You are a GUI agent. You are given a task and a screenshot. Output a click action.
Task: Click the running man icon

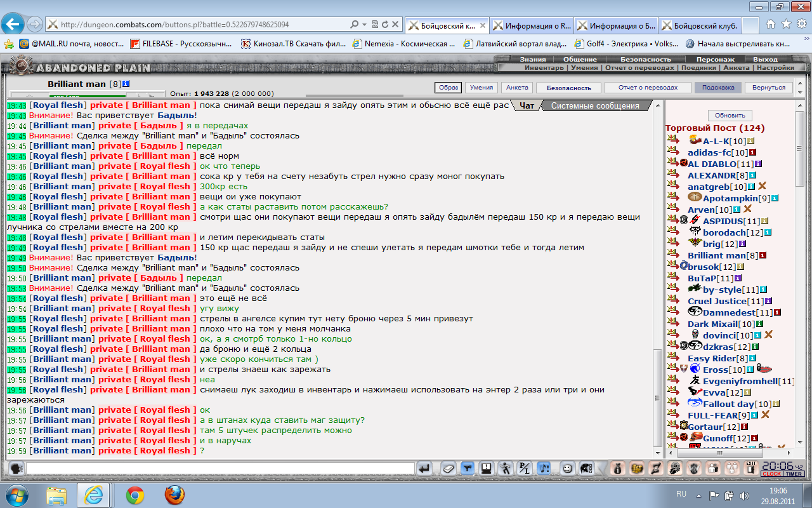(x=506, y=469)
